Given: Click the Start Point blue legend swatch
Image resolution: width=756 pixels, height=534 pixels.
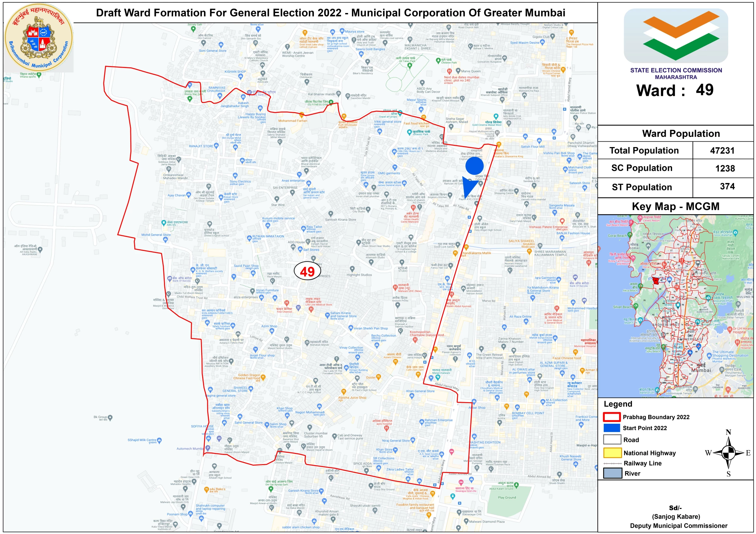Looking at the screenshot, I should click(612, 428).
